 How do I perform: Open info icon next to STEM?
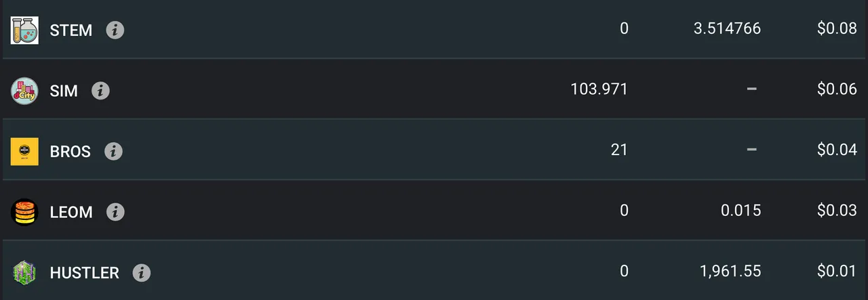pos(115,30)
